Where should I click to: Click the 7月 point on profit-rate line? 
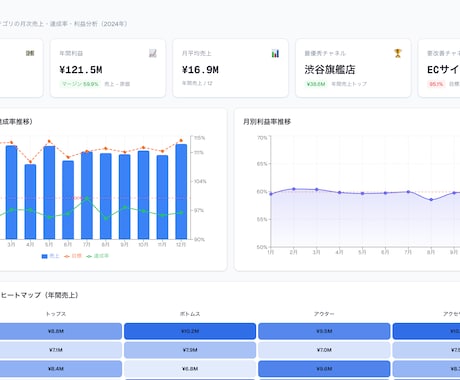click(408, 192)
